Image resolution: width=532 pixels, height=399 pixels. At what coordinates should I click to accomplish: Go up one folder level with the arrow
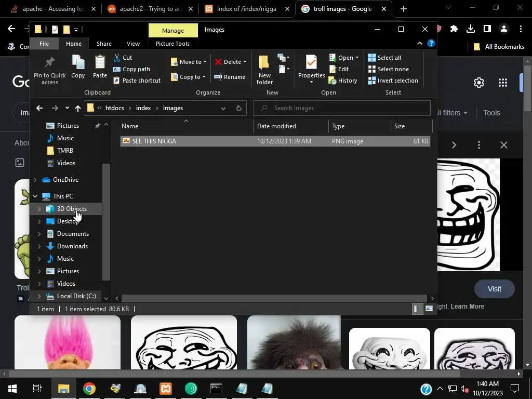pos(78,108)
